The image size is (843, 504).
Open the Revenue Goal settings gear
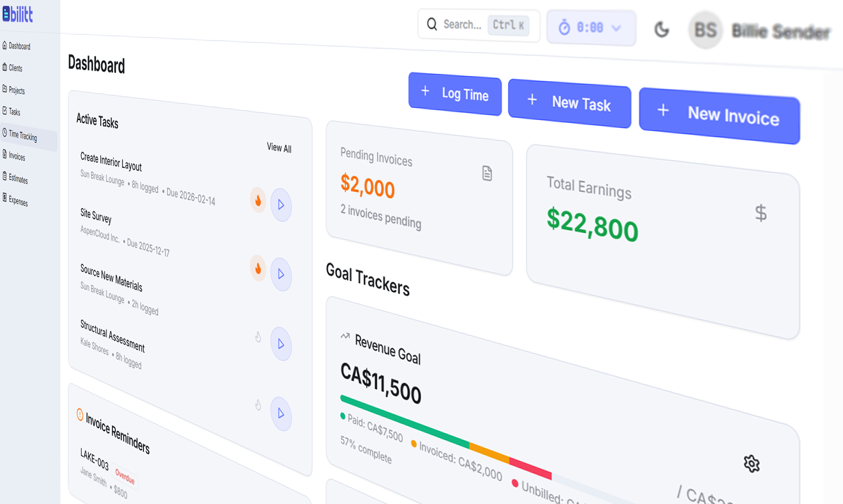tap(752, 464)
